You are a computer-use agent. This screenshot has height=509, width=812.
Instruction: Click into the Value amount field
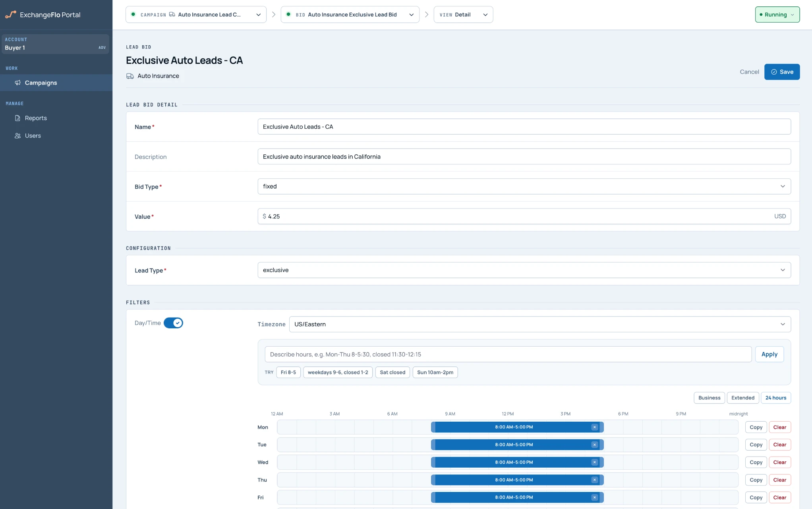524,216
